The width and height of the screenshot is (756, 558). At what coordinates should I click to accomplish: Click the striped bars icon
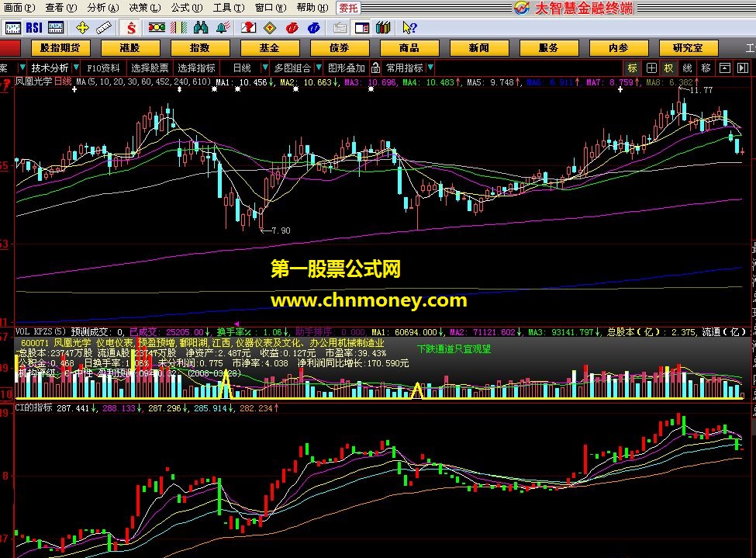point(178,28)
